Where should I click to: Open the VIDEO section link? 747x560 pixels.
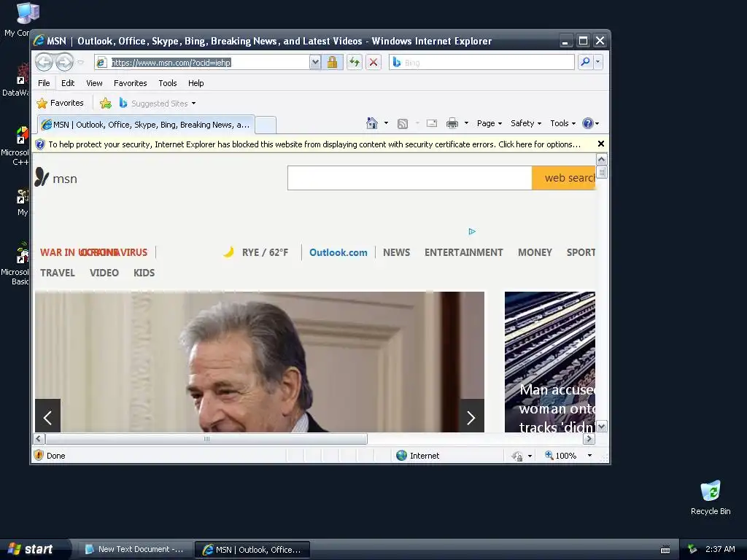tap(104, 273)
